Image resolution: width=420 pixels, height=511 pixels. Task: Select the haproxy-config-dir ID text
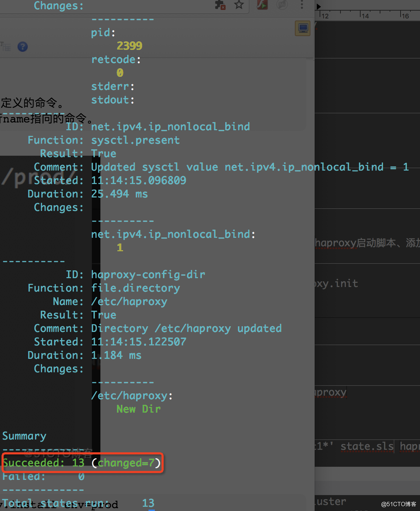[x=148, y=275]
